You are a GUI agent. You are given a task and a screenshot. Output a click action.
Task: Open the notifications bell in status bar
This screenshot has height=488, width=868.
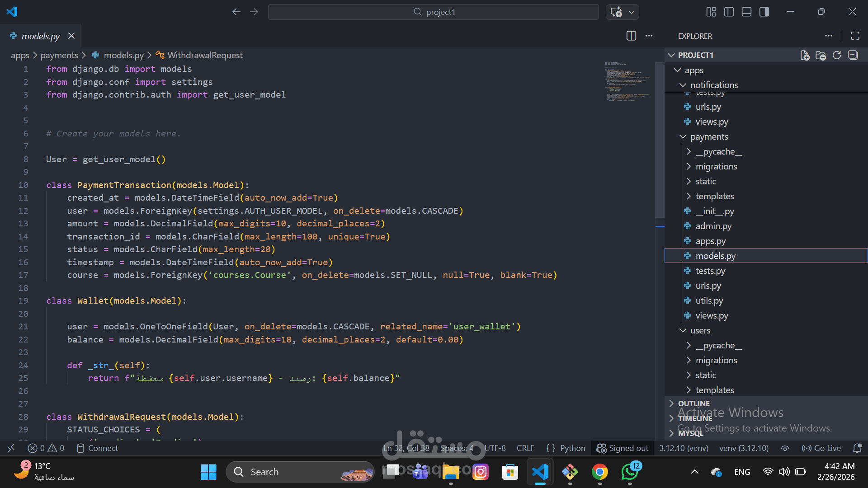click(x=857, y=448)
